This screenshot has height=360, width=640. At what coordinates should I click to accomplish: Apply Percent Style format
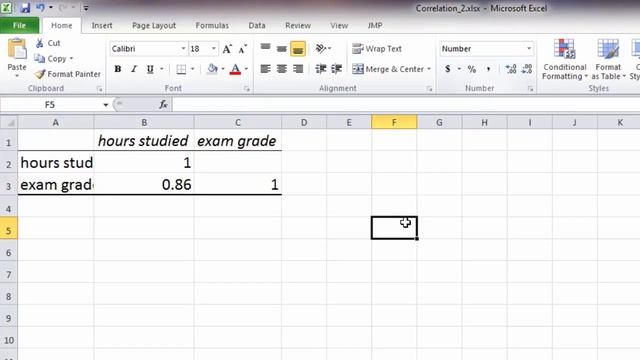coord(472,69)
